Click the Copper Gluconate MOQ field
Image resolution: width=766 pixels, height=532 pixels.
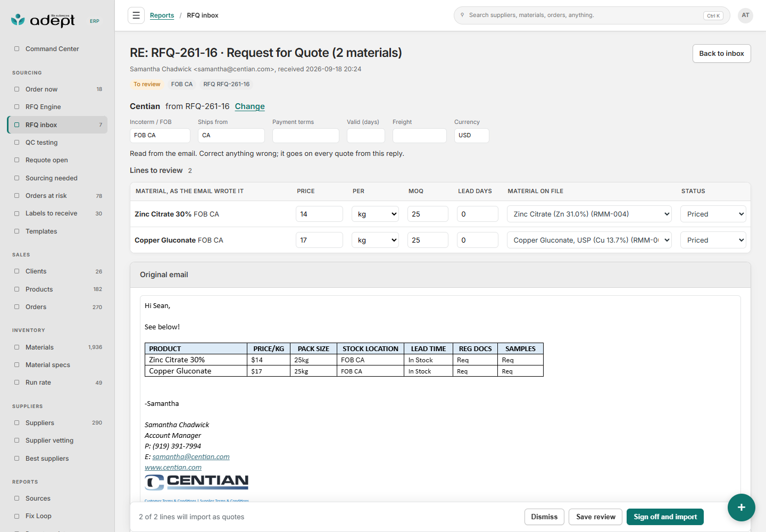click(x=428, y=240)
